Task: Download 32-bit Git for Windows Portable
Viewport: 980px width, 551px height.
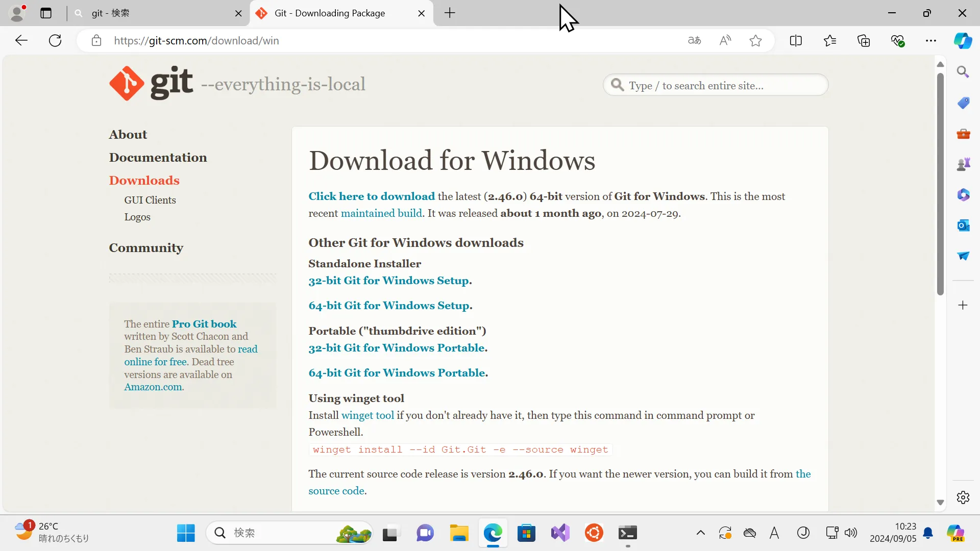Action: click(397, 348)
